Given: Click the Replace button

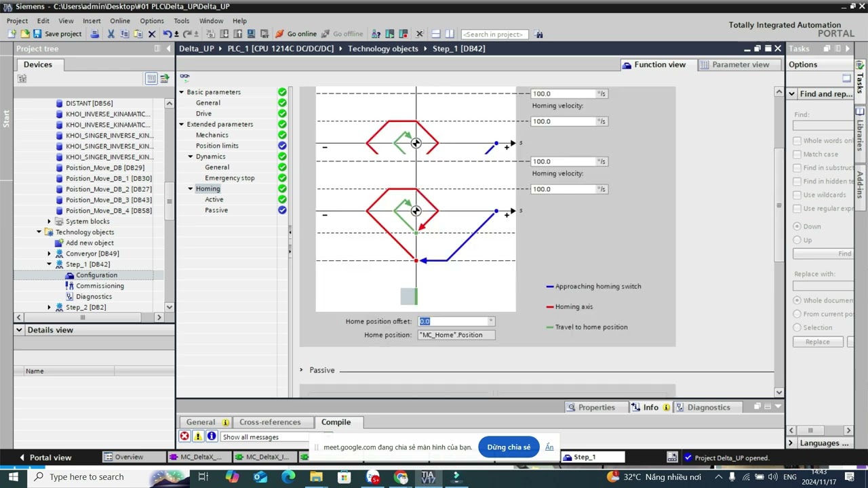Looking at the screenshot, I should click(x=818, y=342).
